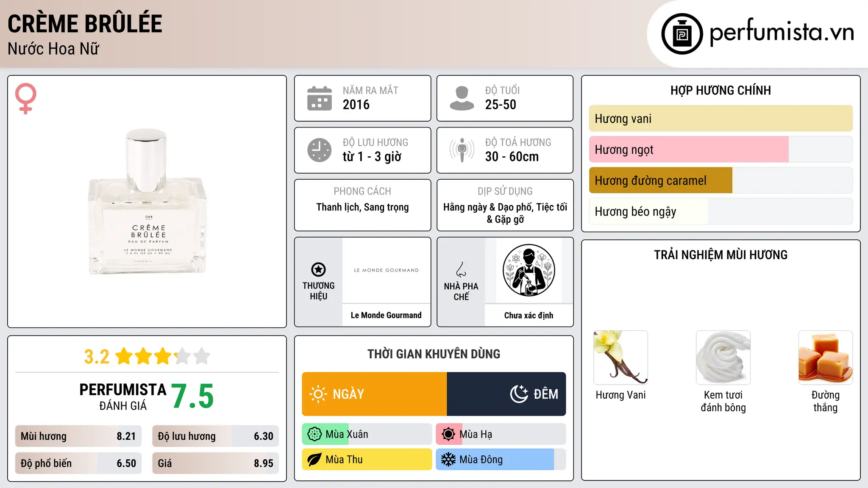This screenshot has width=868, height=488.
Task: Select the orange Ngày daytime segment
Action: [375, 394]
